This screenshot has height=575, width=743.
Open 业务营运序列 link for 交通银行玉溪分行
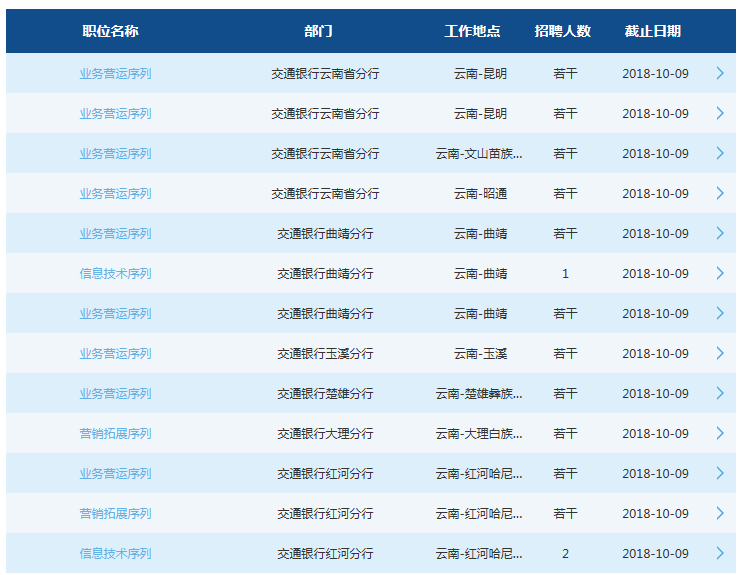point(115,353)
